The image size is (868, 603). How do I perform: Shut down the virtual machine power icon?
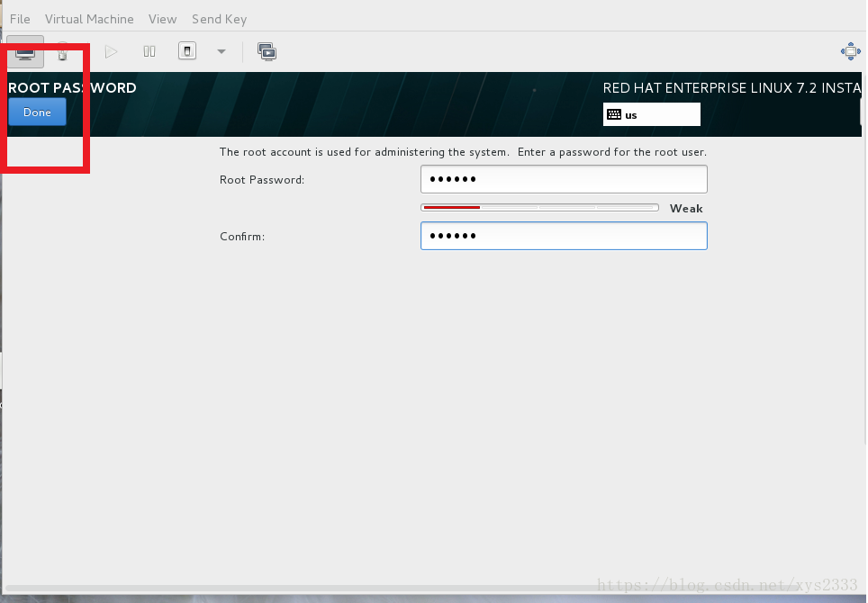click(x=187, y=51)
